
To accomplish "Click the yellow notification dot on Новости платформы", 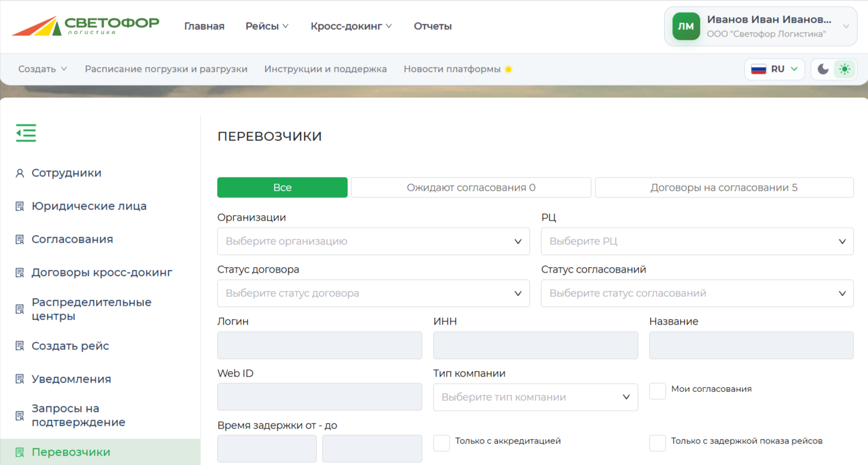I will point(508,69).
